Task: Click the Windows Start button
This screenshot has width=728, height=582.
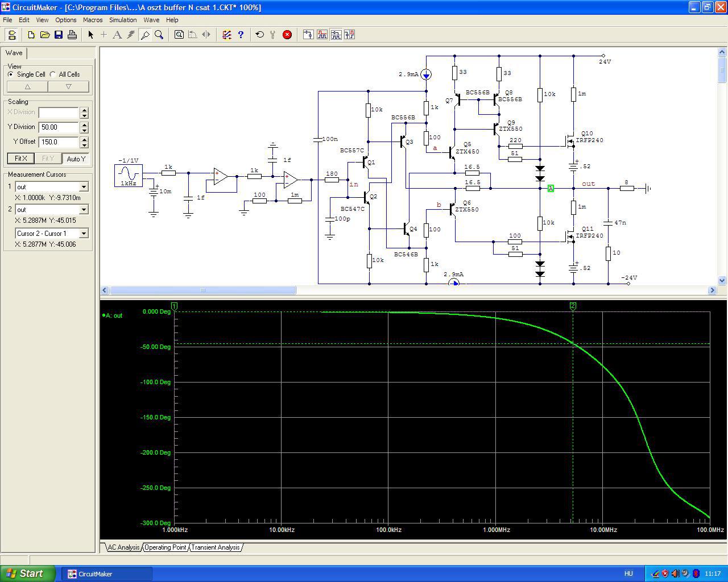Action: [28, 573]
